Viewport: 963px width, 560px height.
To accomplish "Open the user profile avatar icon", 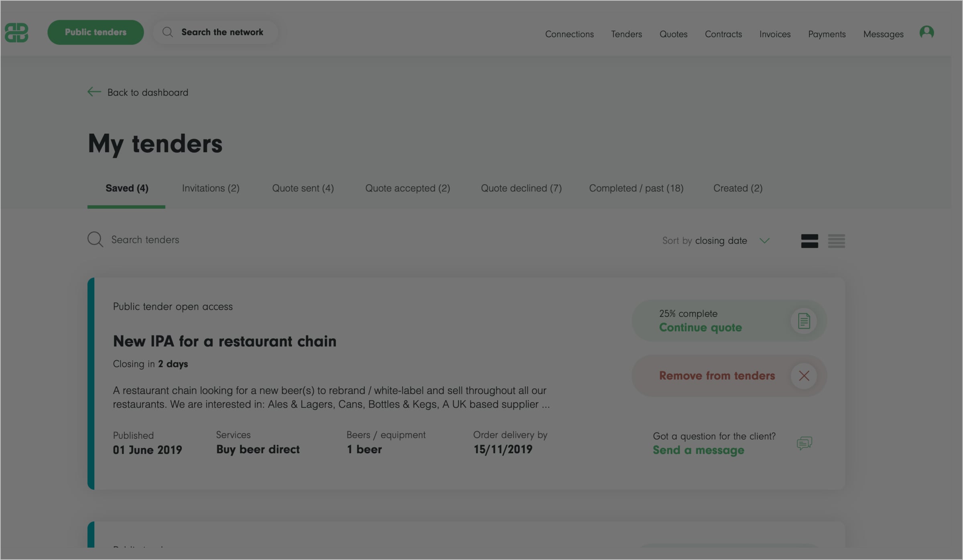I will click(926, 32).
